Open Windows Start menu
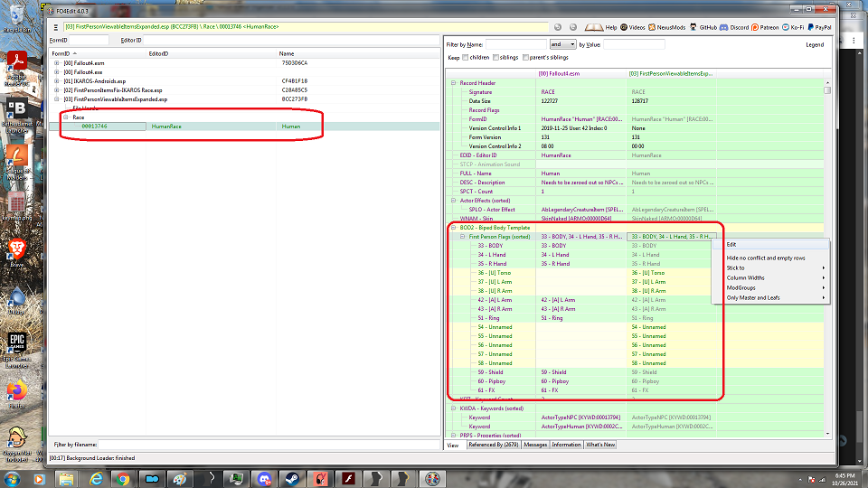Image resolution: width=868 pixels, height=488 pixels. click(x=12, y=479)
